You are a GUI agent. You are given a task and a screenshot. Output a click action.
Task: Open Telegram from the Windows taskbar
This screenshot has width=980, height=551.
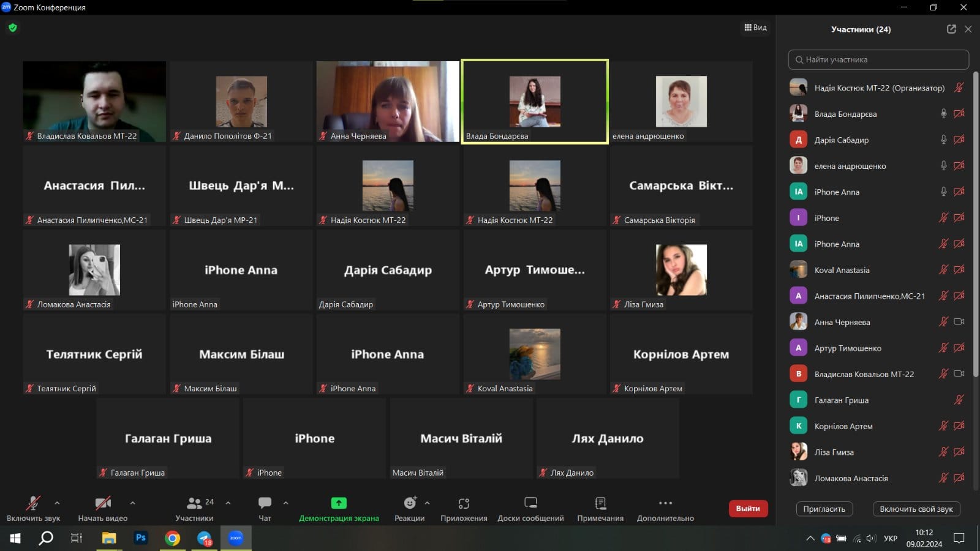pos(205,538)
